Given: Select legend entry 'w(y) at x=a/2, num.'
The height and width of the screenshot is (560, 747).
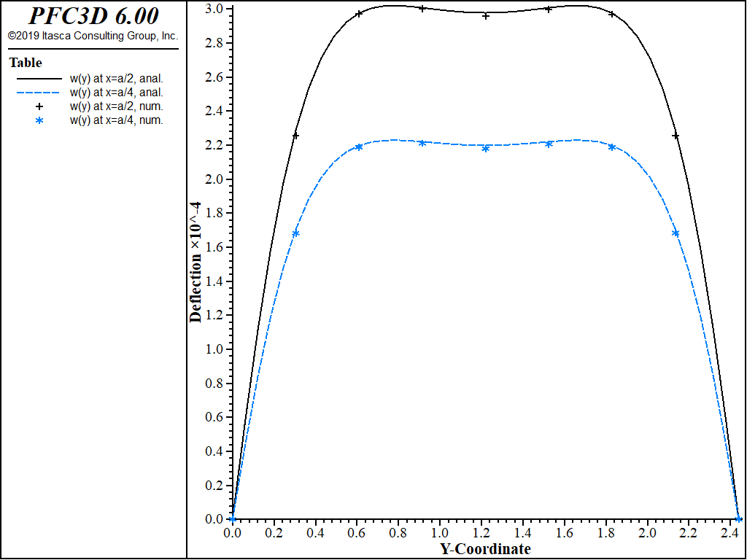Looking at the screenshot, I should pos(117,106).
